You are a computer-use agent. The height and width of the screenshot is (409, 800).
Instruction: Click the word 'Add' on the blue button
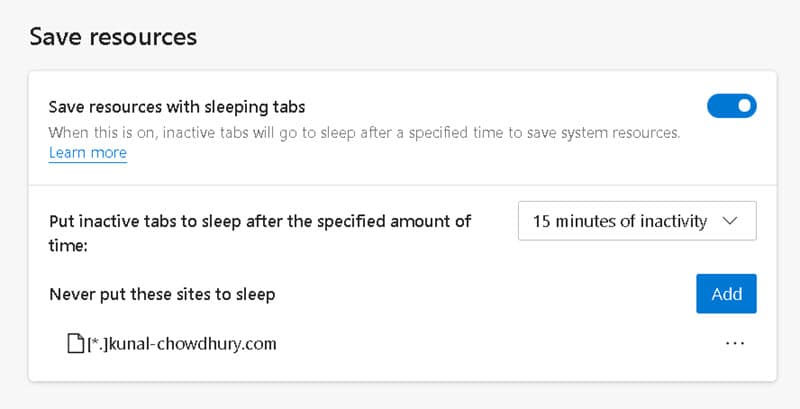(726, 293)
